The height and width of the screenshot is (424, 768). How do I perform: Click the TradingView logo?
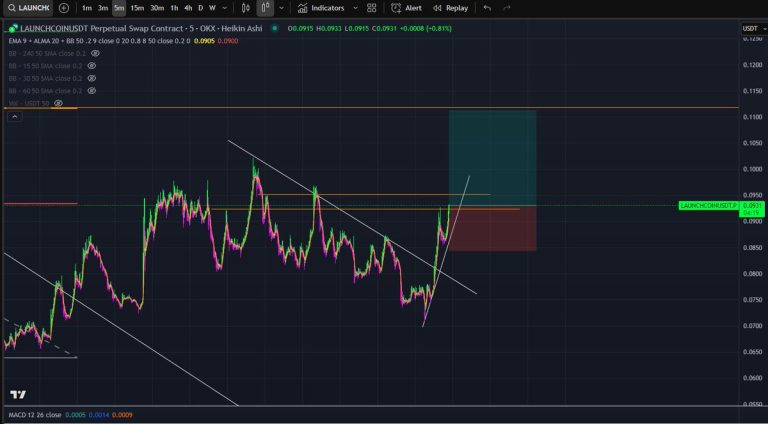pyautogui.click(x=18, y=395)
